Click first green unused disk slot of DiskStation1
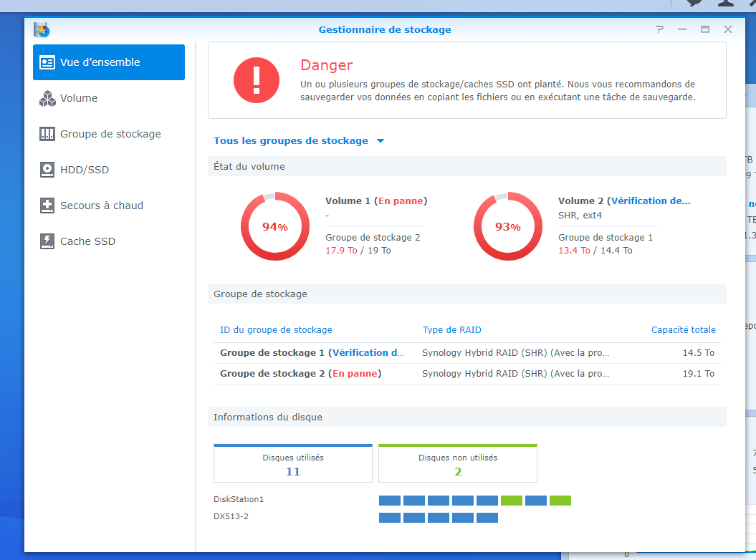 click(x=512, y=501)
